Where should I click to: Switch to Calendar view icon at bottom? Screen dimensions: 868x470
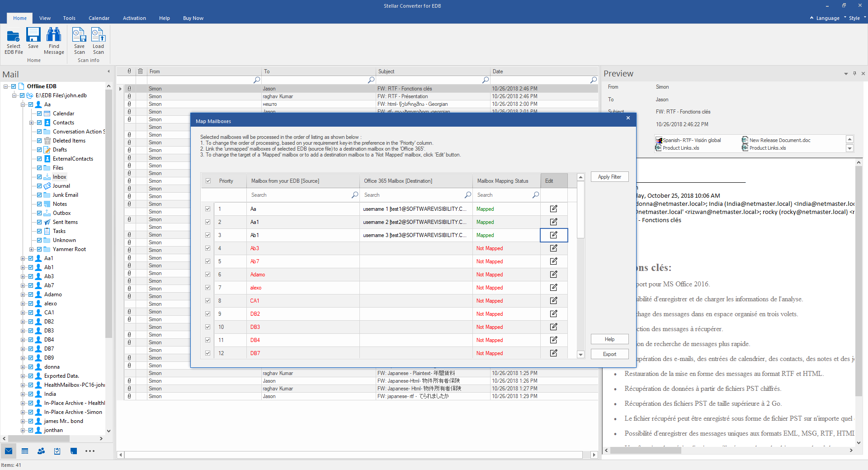click(x=25, y=451)
